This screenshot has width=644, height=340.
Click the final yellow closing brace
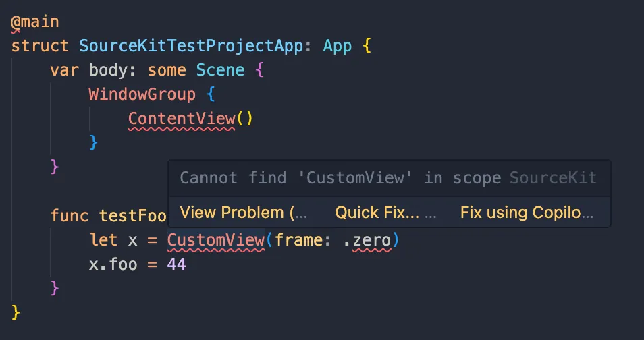pyautogui.click(x=16, y=312)
